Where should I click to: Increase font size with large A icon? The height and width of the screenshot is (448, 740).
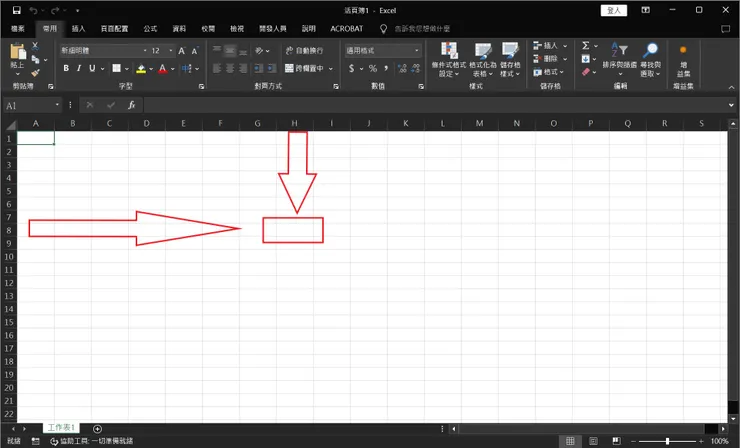coord(182,51)
